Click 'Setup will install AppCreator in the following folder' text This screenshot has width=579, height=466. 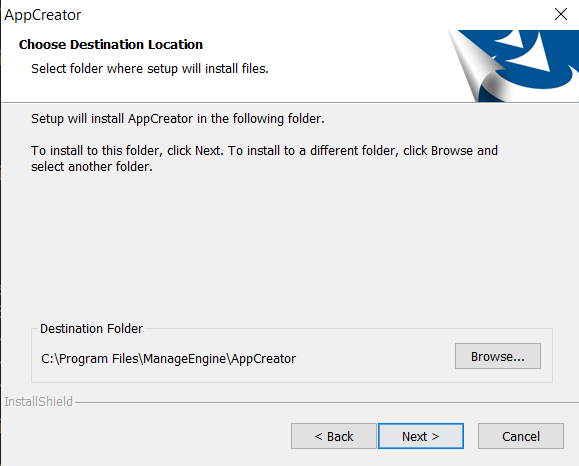(178, 119)
